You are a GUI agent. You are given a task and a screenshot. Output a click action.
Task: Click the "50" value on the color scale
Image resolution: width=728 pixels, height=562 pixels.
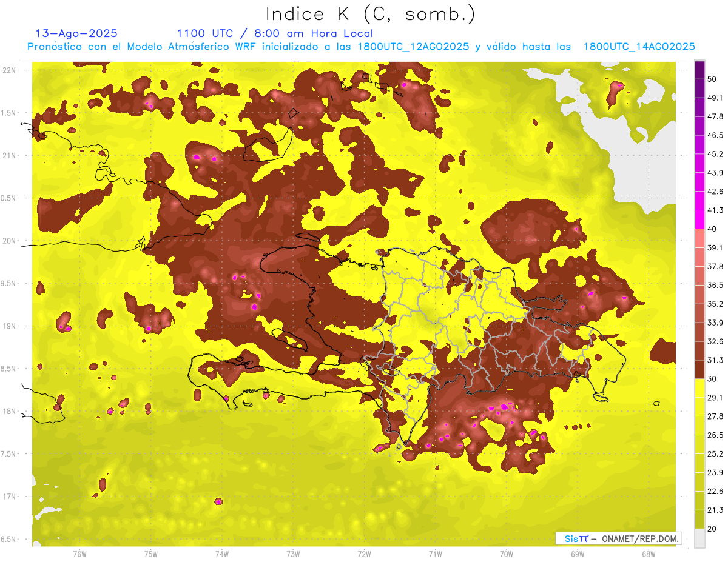[x=712, y=79]
